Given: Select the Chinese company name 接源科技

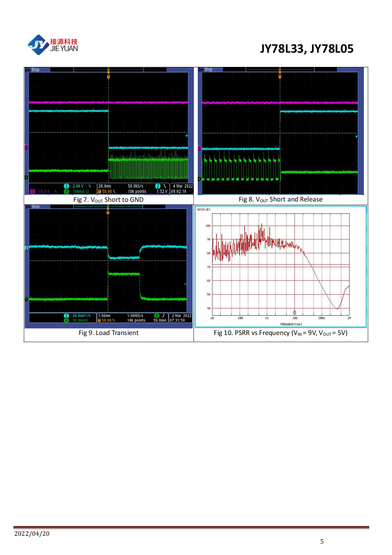Looking at the screenshot, I should point(64,41).
